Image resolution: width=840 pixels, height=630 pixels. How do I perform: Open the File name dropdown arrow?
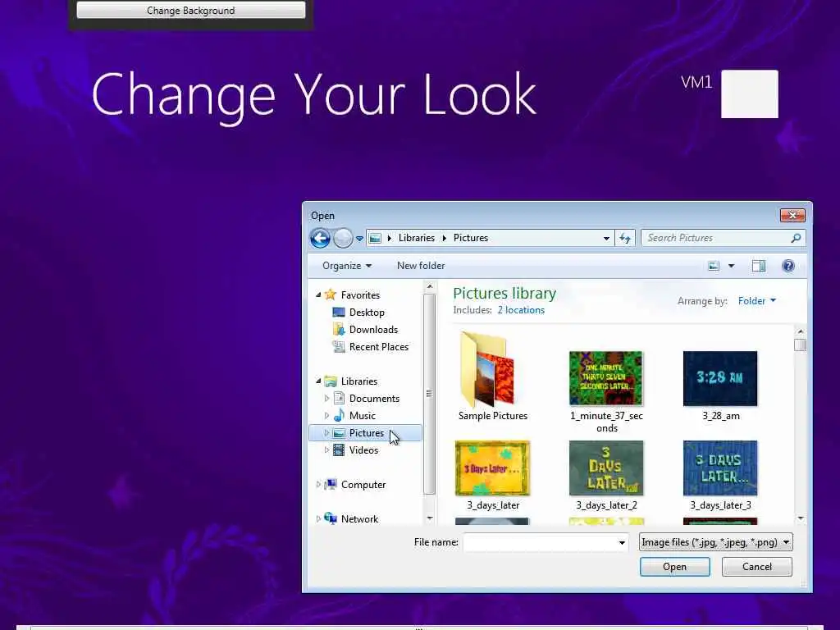622,543
